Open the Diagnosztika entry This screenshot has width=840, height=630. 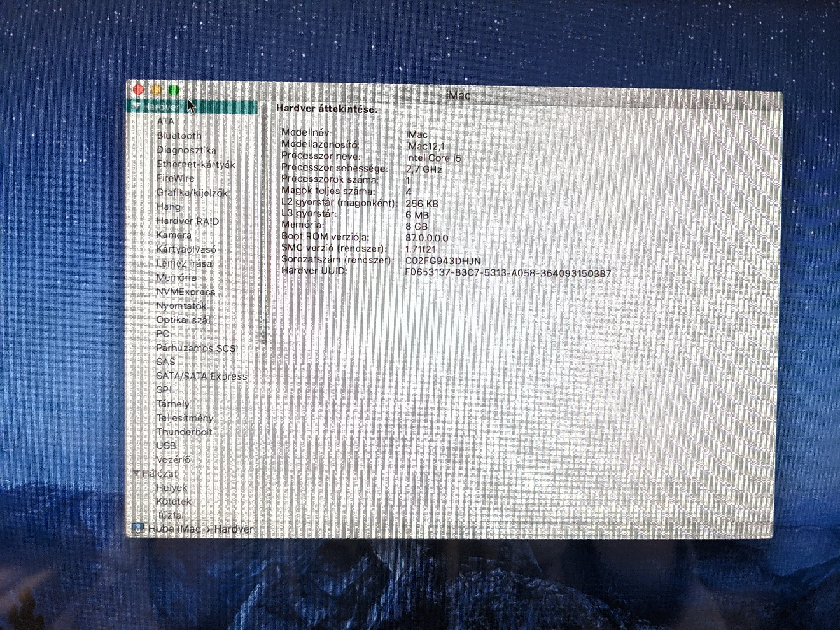186,150
